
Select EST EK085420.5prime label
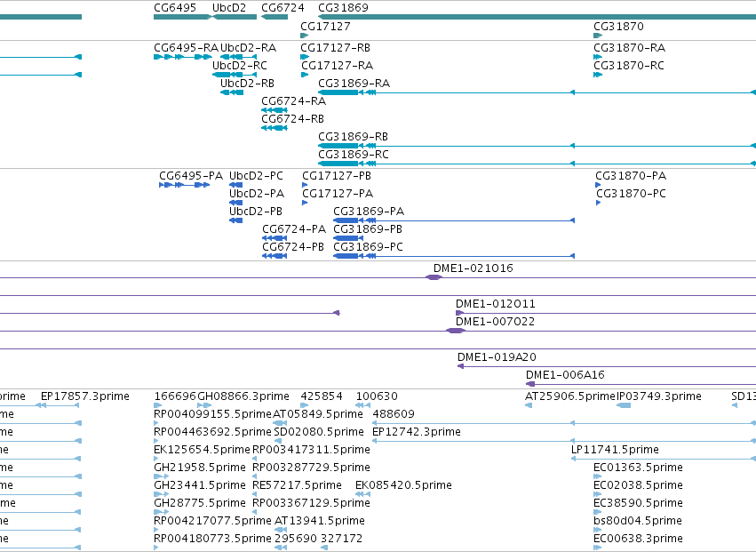tap(403, 486)
